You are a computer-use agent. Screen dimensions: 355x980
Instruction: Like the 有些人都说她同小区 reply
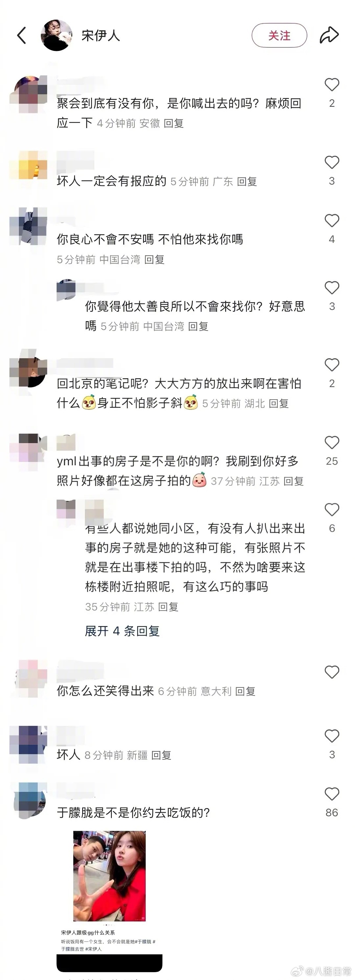[332, 509]
